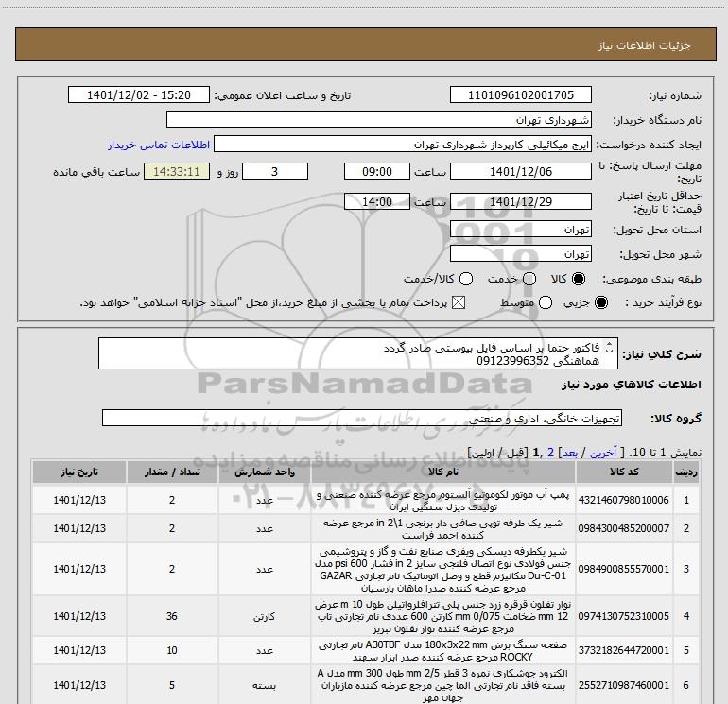Click the شماره نیاز number field
This screenshot has width=728, height=704.
520,94
